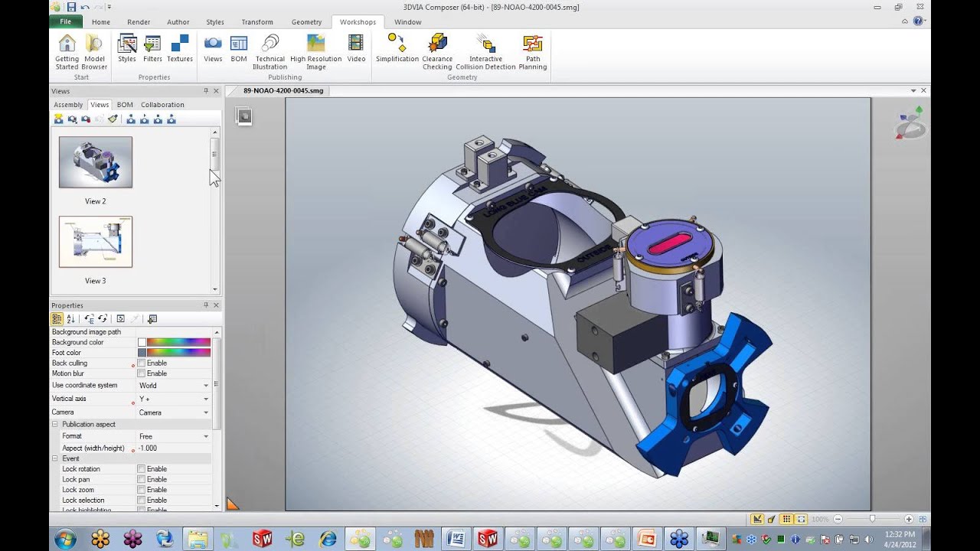Enable Back culling checkbox
980x551 pixels.
pyautogui.click(x=142, y=364)
